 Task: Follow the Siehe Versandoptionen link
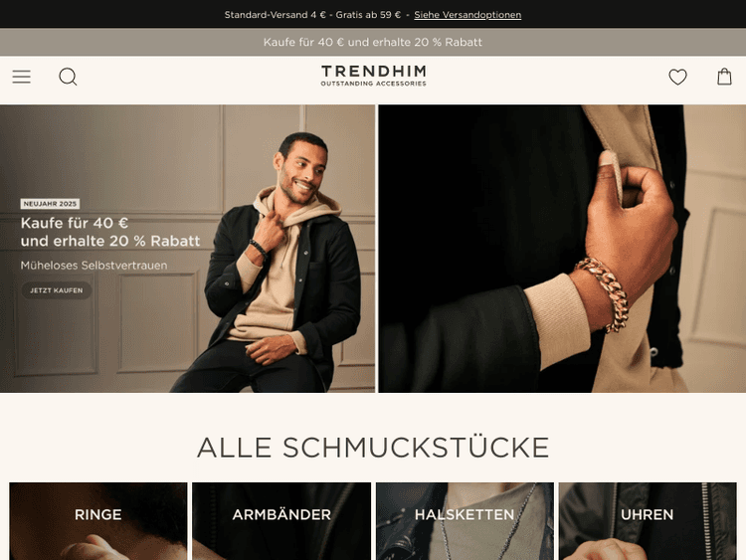pos(467,15)
